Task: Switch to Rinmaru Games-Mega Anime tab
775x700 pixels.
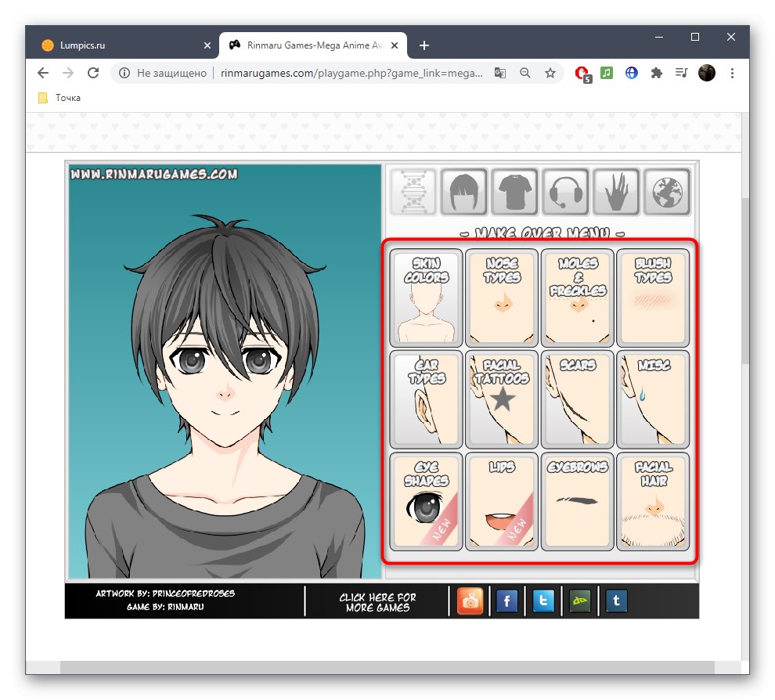Action: [315, 45]
